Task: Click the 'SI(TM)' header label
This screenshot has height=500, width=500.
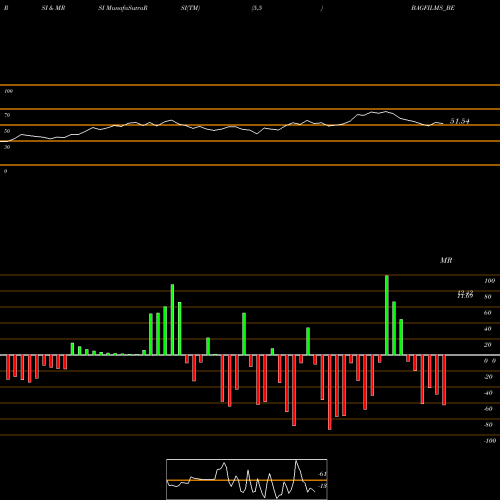Action: (x=190, y=8)
